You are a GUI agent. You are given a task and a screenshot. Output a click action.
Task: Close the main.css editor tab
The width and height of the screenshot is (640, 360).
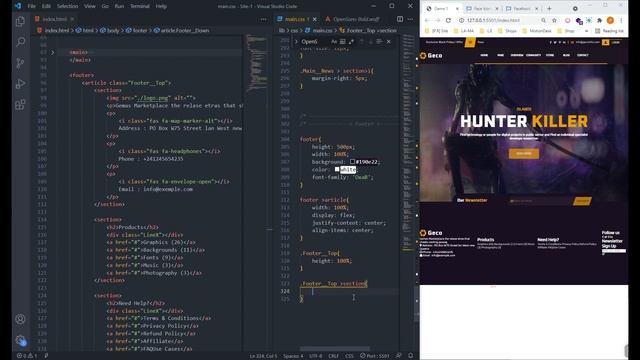tap(315, 19)
